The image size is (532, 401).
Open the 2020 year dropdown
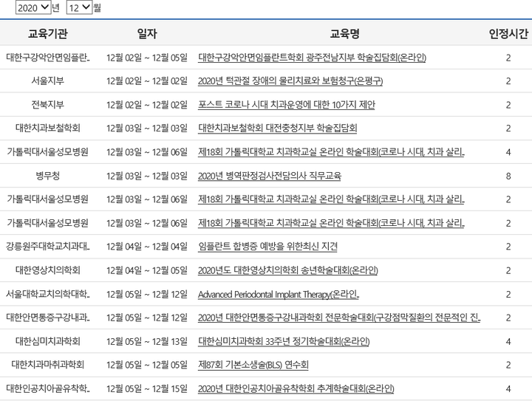33,7
